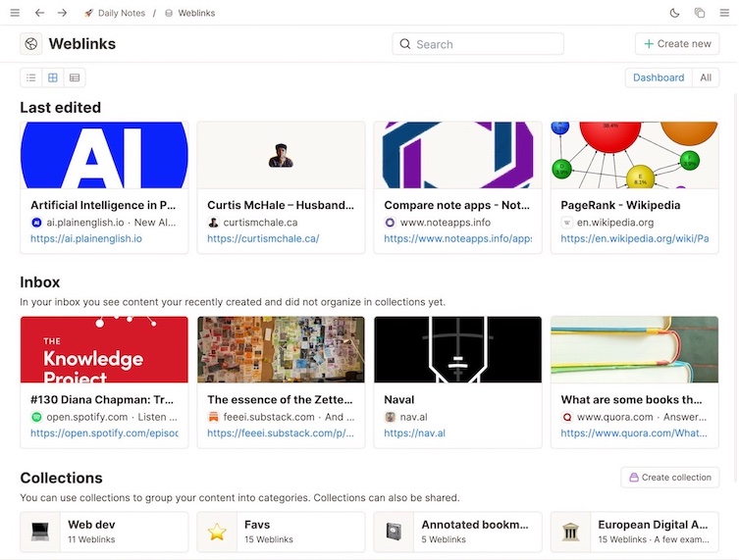Image resolution: width=739 pixels, height=560 pixels.
Task: Click the Substack favicon
Action: tap(213, 417)
